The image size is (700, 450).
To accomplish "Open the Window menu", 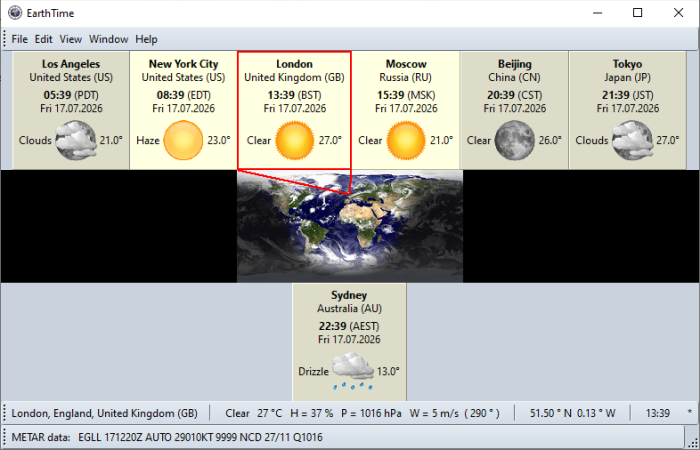I will click(108, 39).
